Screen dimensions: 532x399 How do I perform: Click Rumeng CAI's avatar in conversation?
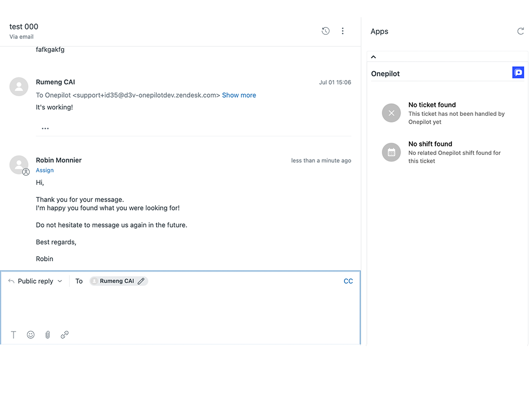point(19,87)
